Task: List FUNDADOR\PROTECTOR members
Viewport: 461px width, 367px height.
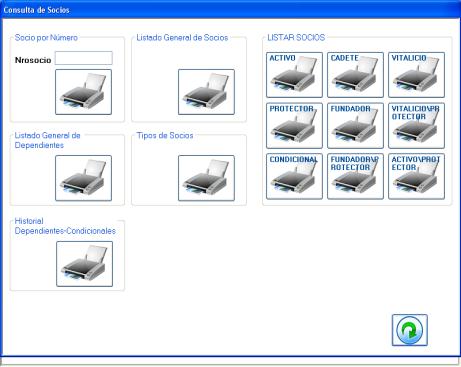Action: pos(355,176)
